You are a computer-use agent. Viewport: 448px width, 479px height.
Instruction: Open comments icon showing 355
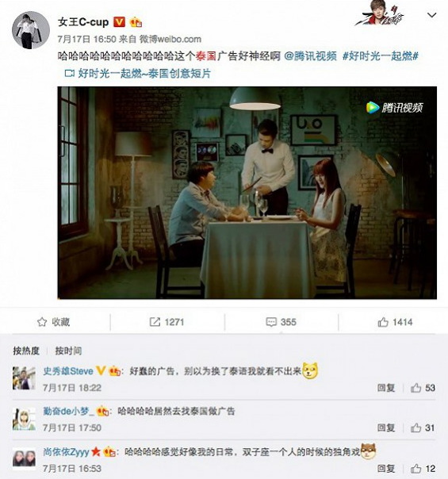[271, 322]
